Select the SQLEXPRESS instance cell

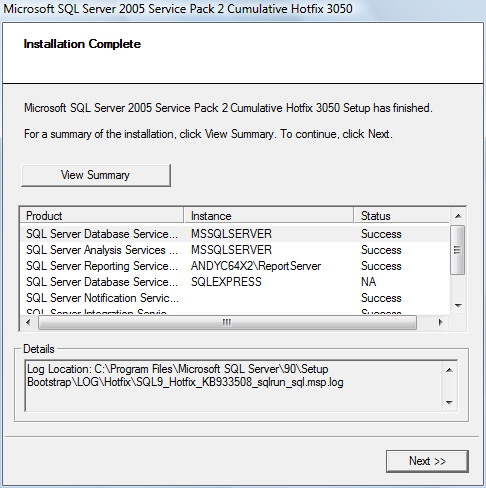(x=226, y=282)
